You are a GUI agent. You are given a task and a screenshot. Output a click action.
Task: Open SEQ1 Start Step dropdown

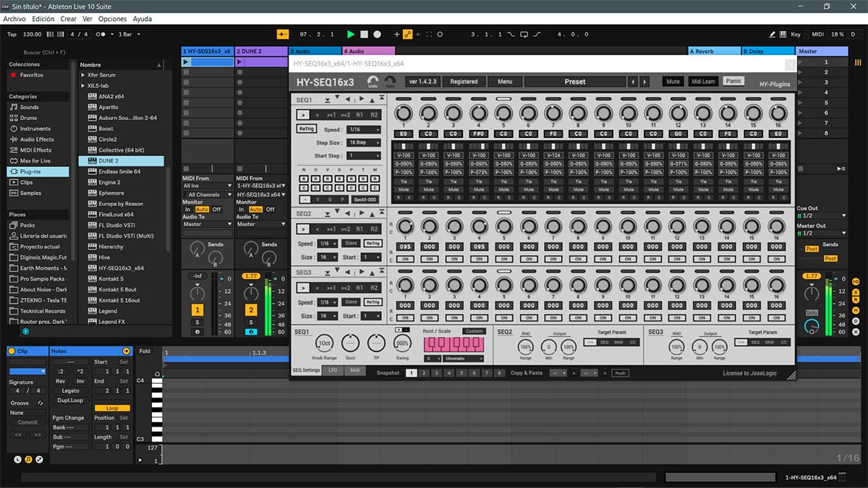point(364,155)
